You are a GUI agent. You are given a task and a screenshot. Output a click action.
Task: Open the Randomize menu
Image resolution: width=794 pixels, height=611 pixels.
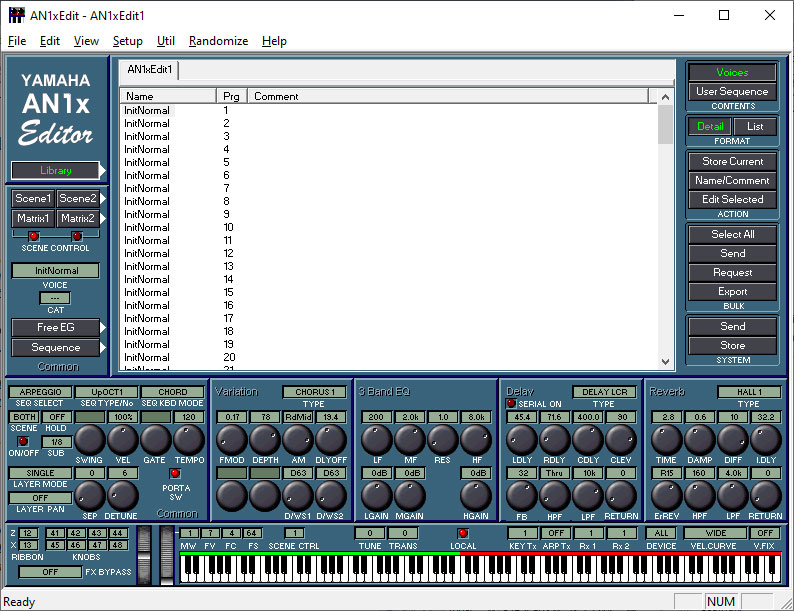218,41
